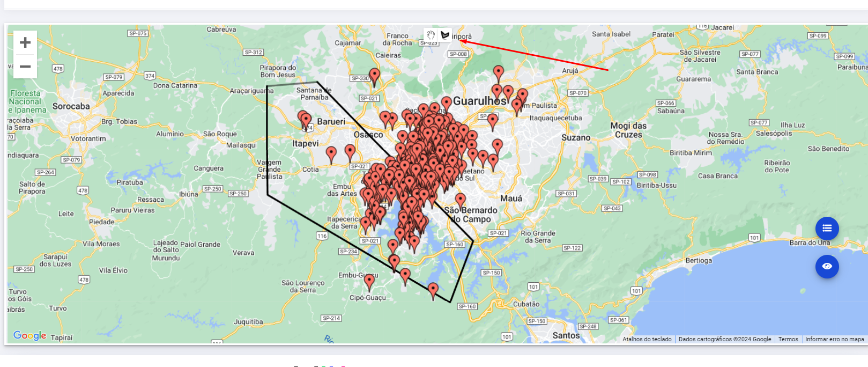Screen dimensions: 868x367
Task: Toggle the blue eye visibility button
Action: coord(827,267)
